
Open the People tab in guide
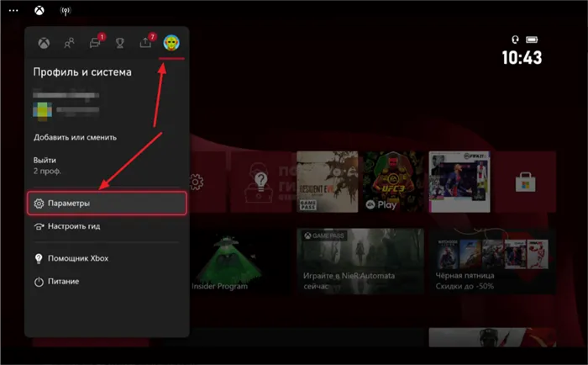point(70,43)
